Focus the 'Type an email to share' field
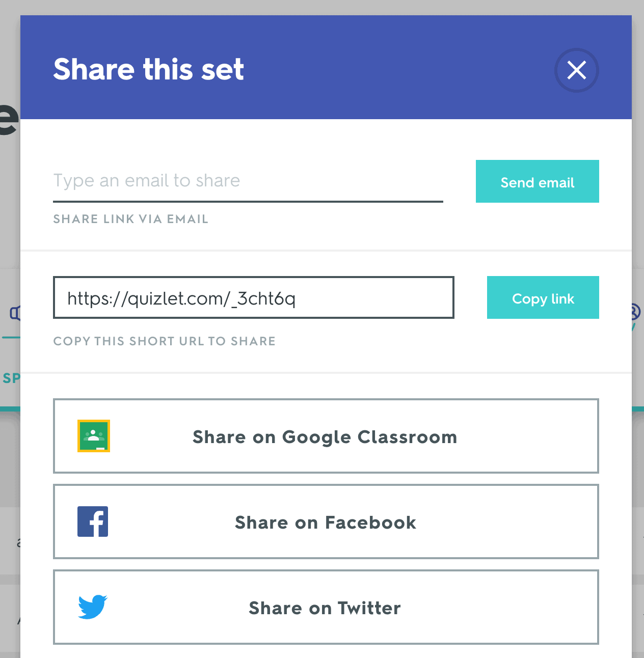 coord(248,181)
